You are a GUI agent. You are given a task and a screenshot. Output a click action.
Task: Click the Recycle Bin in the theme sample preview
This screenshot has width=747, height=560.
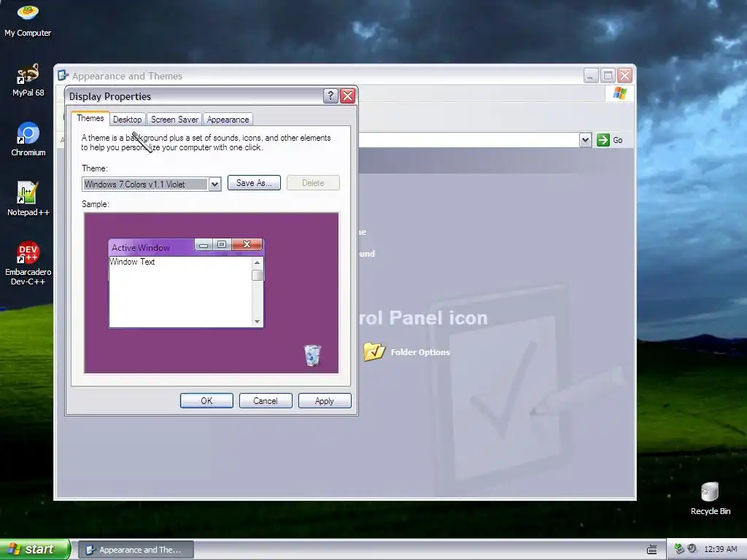pos(312,355)
